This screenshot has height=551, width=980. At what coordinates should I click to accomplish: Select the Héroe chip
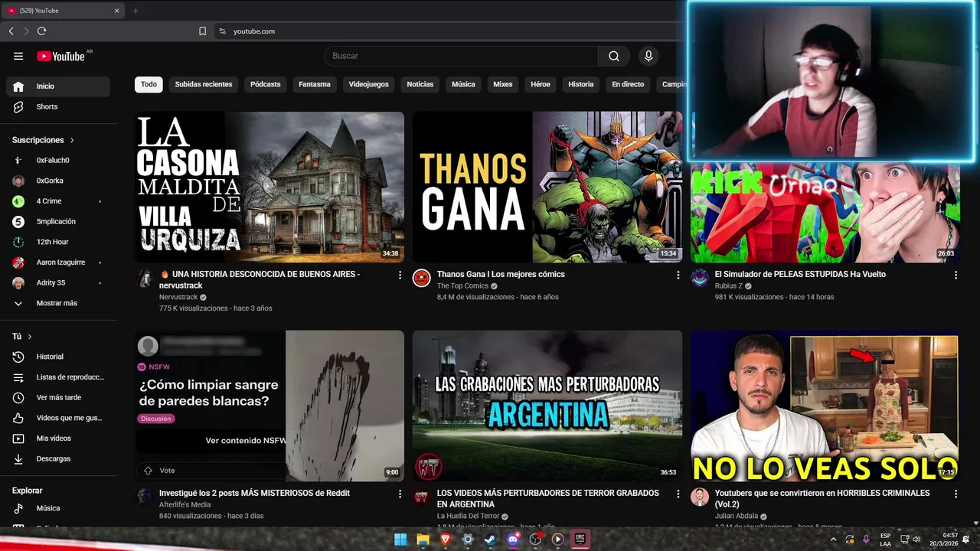point(541,84)
